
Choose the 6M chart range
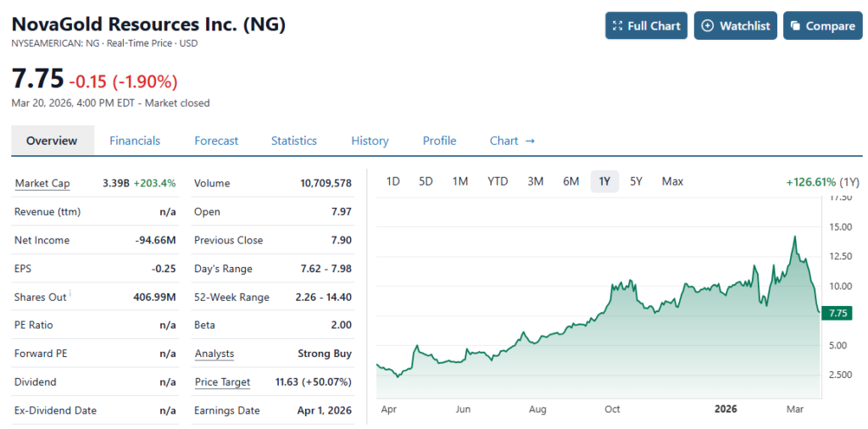(570, 181)
